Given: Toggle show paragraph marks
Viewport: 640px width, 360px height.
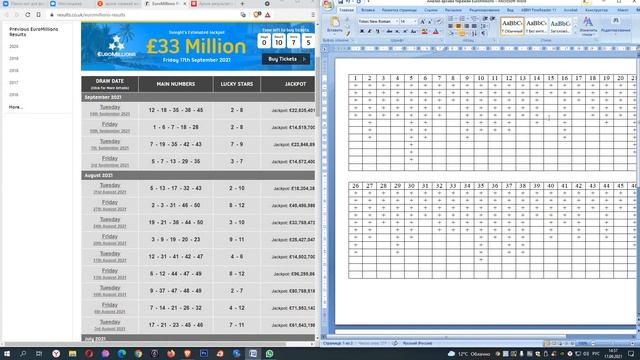Looking at the screenshot, I should pyautogui.click(x=483, y=33).
